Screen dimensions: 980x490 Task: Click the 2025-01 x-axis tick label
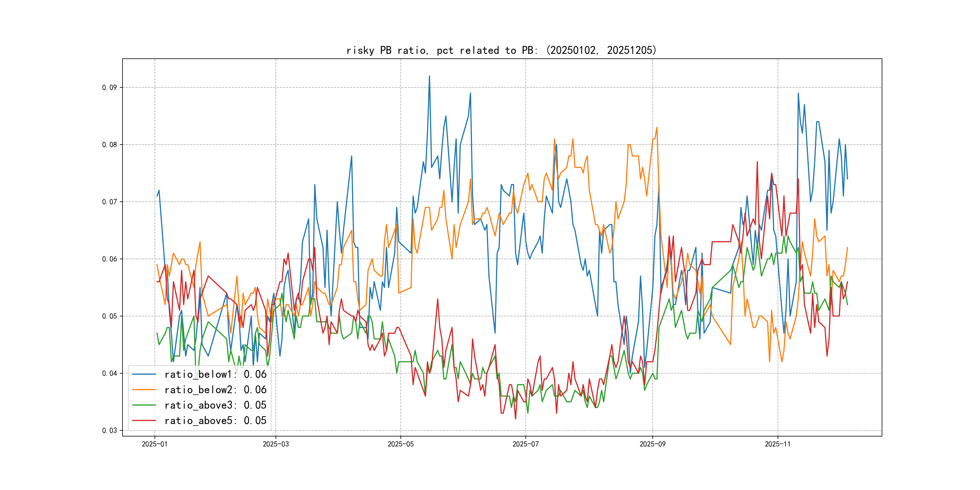155,444
